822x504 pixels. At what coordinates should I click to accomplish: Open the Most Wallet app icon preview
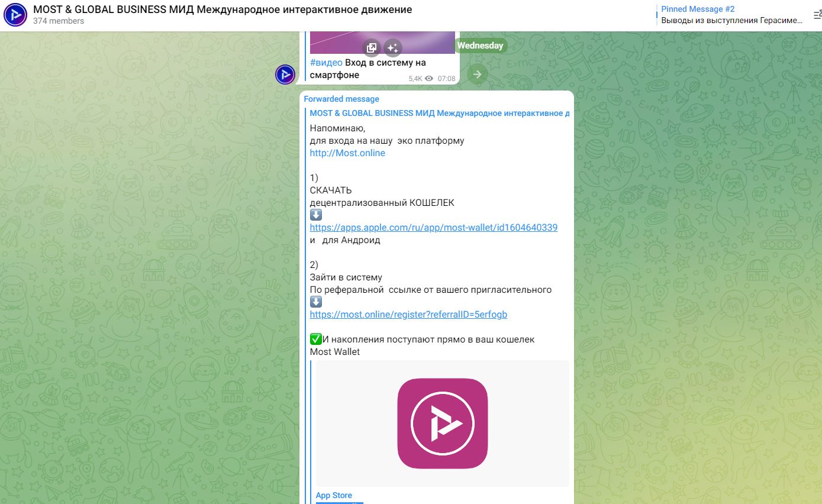click(x=442, y=424)
